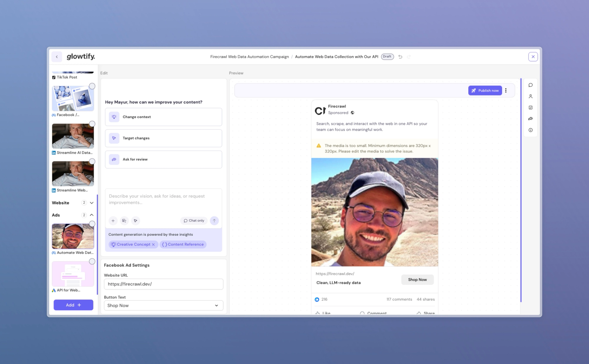589x364 pixels.
Task: Click the Clean, LLM-ready data headline
Action: click(x=339, y=283)
